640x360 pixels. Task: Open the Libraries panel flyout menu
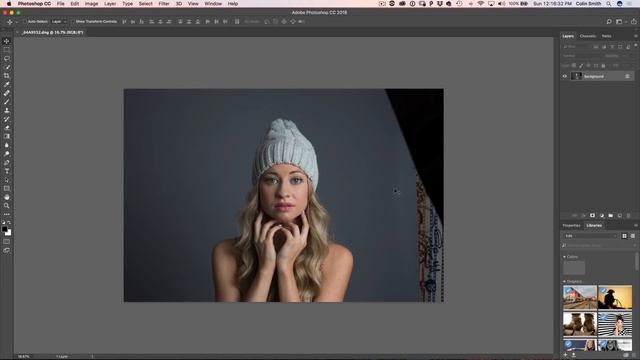coord(636,225)
